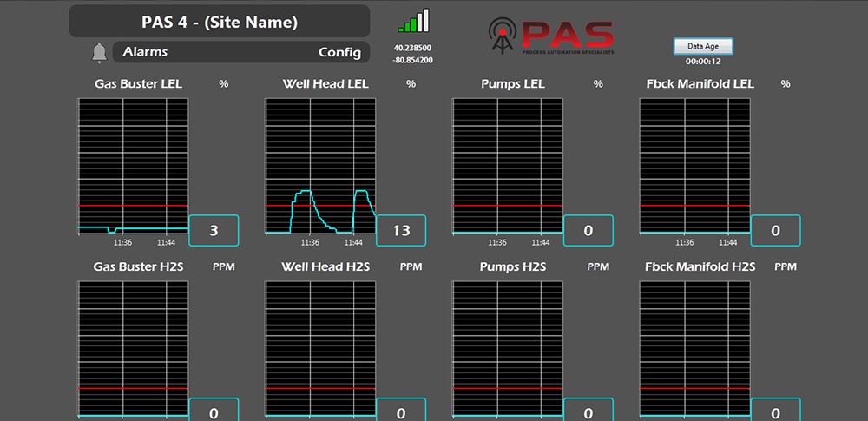Click the longitude value -80.854200
The image size is (868, 421).
pos(412,61)
